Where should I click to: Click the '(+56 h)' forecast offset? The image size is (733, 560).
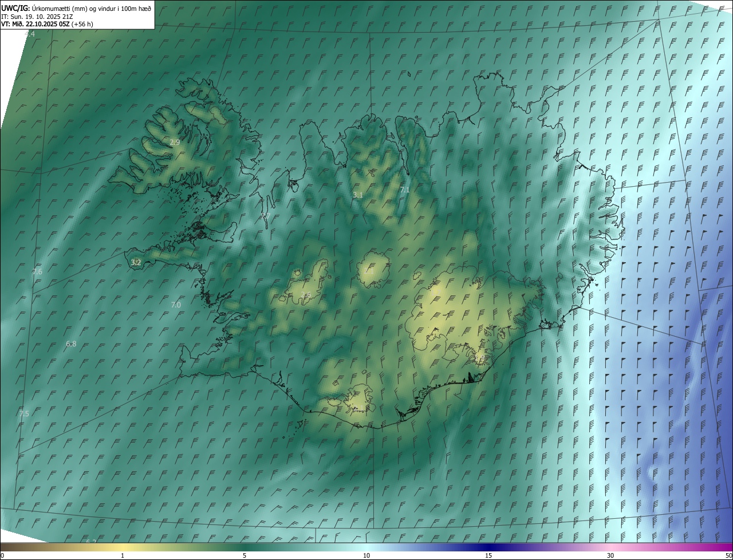pos(82,24)
